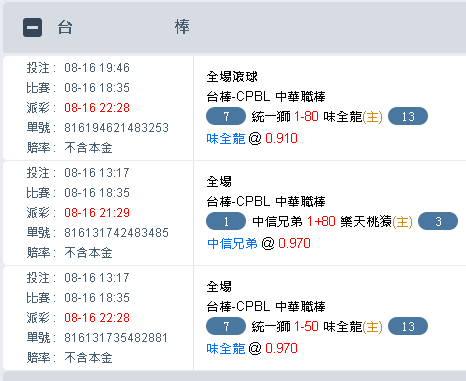Click order number 816194621483253
The image size is (466, 381).
click(116, 128)
